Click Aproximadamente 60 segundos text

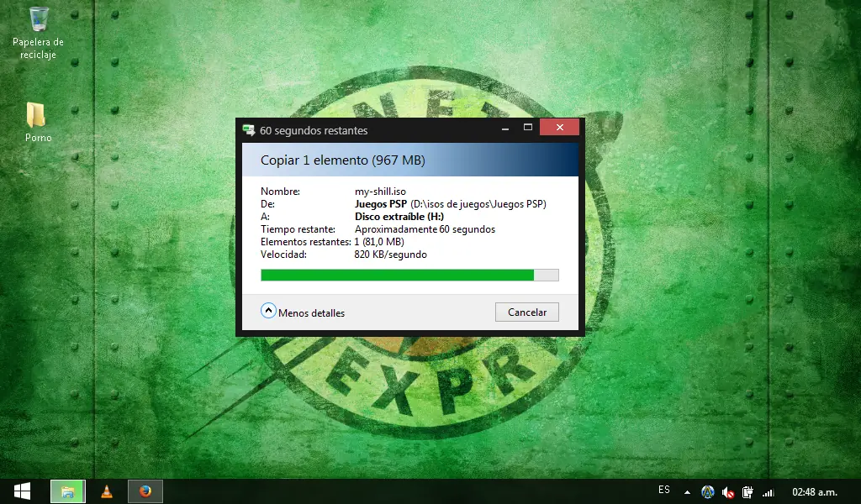pyautogui.click(x=425, y=229)
